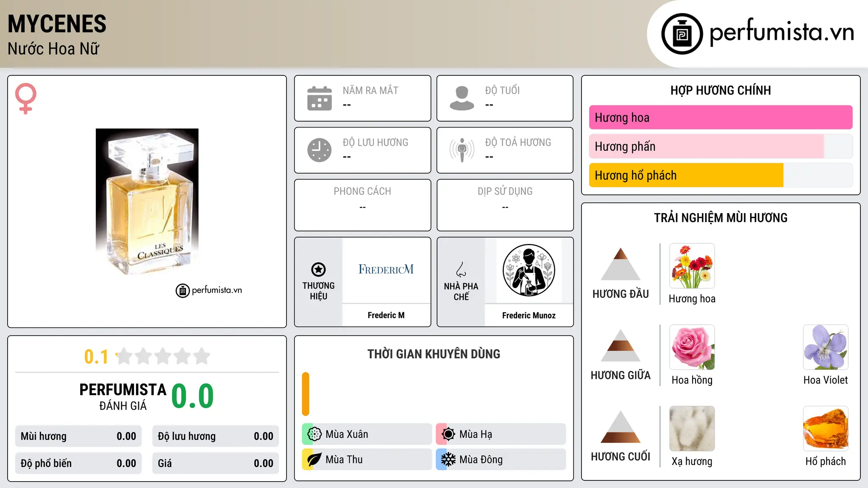The width and height of the screenshot is (868, 488).
Task: Click the Hương giữa pyramid icon
Action: [620, 345]
